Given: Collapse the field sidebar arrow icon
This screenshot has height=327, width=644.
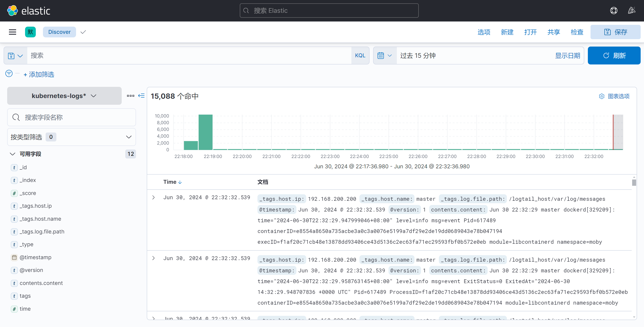Looking at the screenshot, I should pos(141,96).
